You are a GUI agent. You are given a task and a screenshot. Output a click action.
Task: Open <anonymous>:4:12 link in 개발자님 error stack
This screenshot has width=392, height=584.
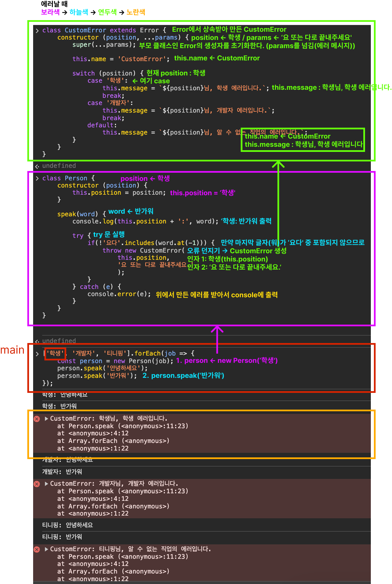click(99, 499)
